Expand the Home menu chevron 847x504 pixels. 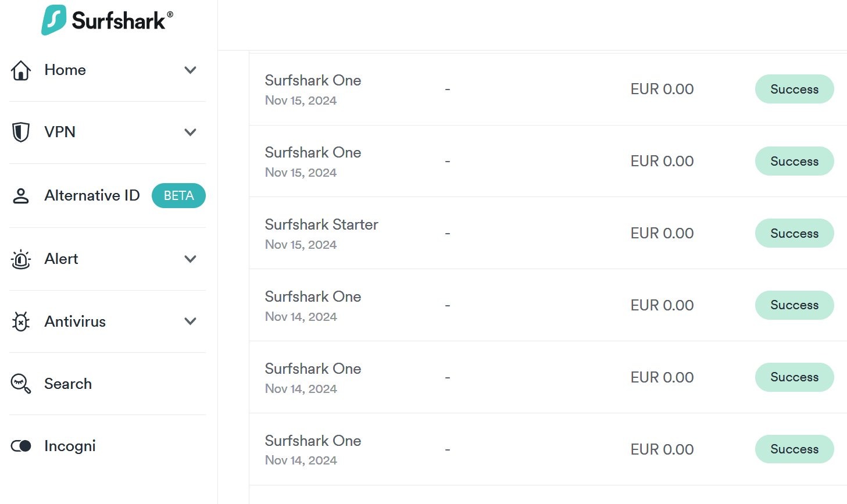tap(190, 70)
